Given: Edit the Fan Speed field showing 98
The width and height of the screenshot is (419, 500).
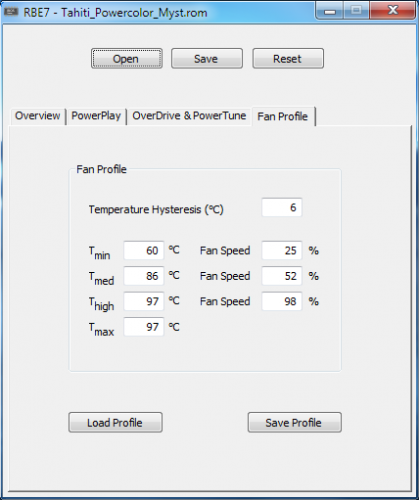Looking at the screenshot, I should pos(282,301).
